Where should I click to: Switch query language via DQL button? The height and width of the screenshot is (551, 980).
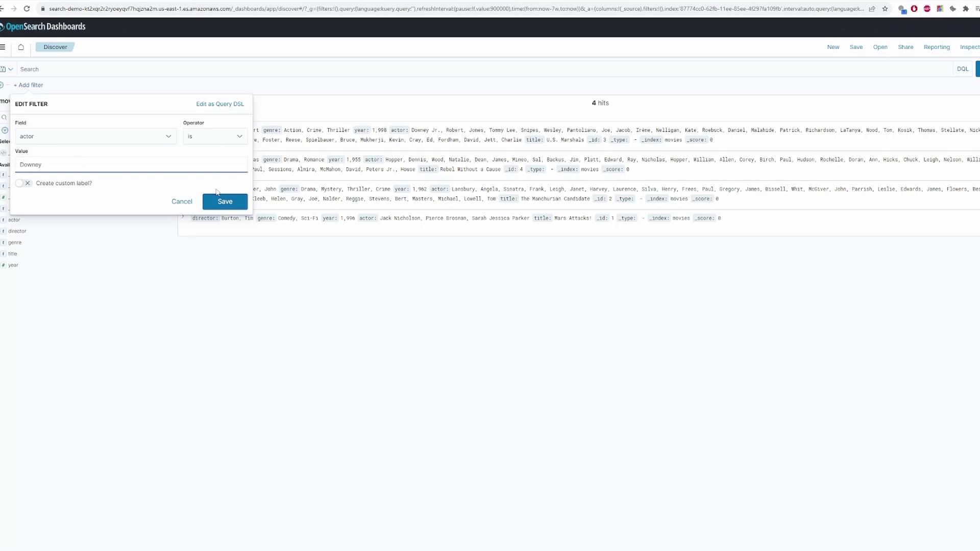tap(962, 69)
